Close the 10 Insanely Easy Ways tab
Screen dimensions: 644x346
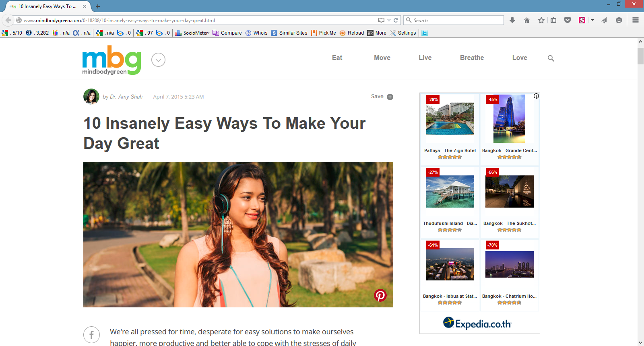pos(85,6)
